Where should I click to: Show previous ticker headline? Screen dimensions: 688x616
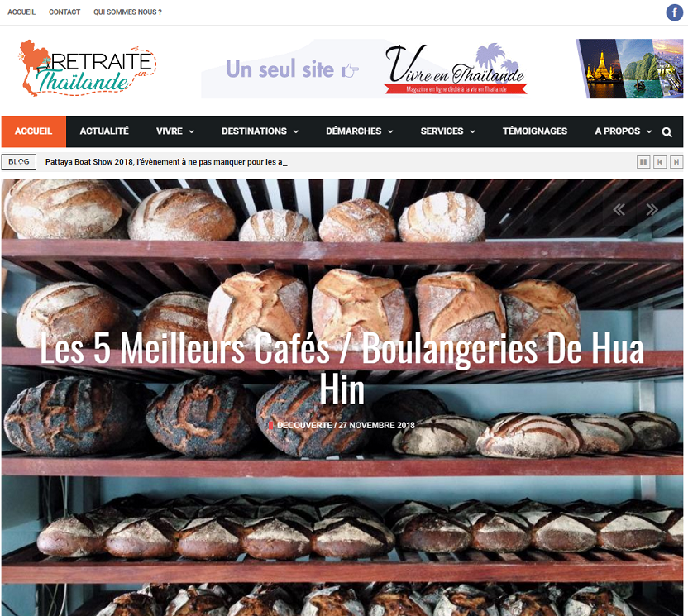660,162
